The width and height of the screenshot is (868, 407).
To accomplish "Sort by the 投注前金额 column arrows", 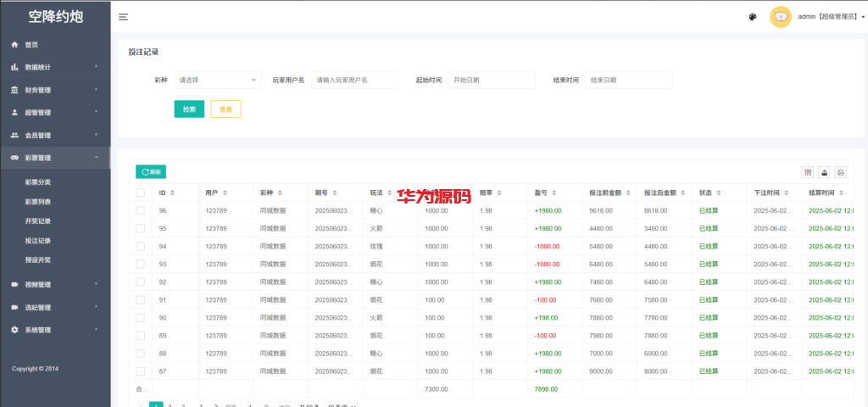I will point(628,192).
